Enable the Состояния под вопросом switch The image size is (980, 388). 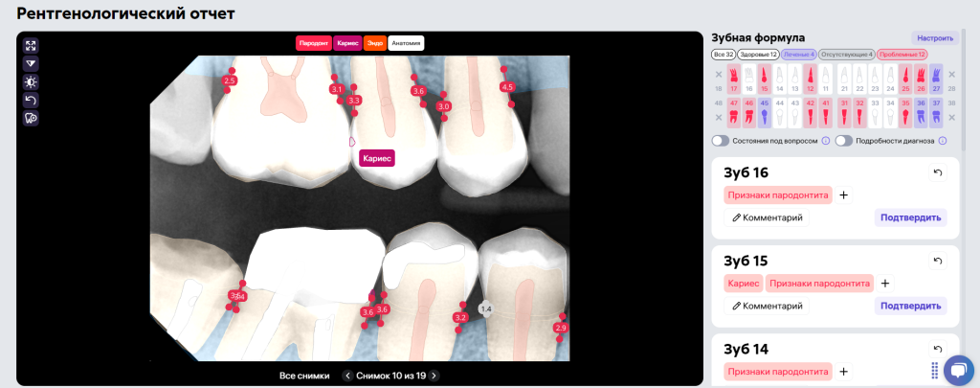coord(720,141)
